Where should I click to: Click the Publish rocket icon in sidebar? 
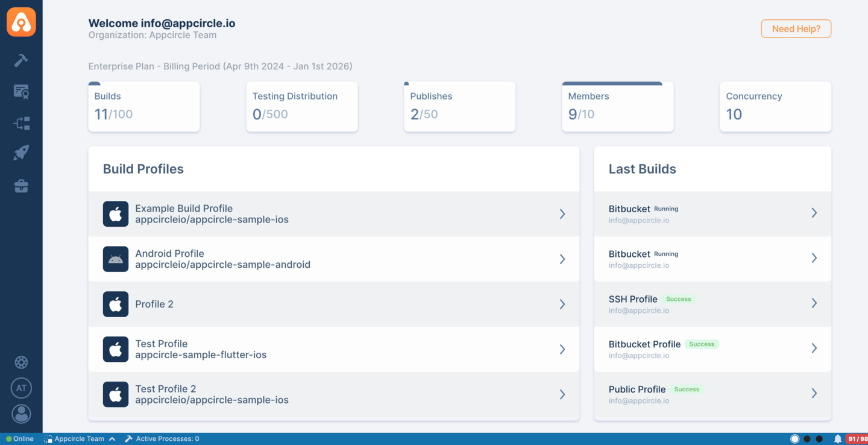[21, 152]
